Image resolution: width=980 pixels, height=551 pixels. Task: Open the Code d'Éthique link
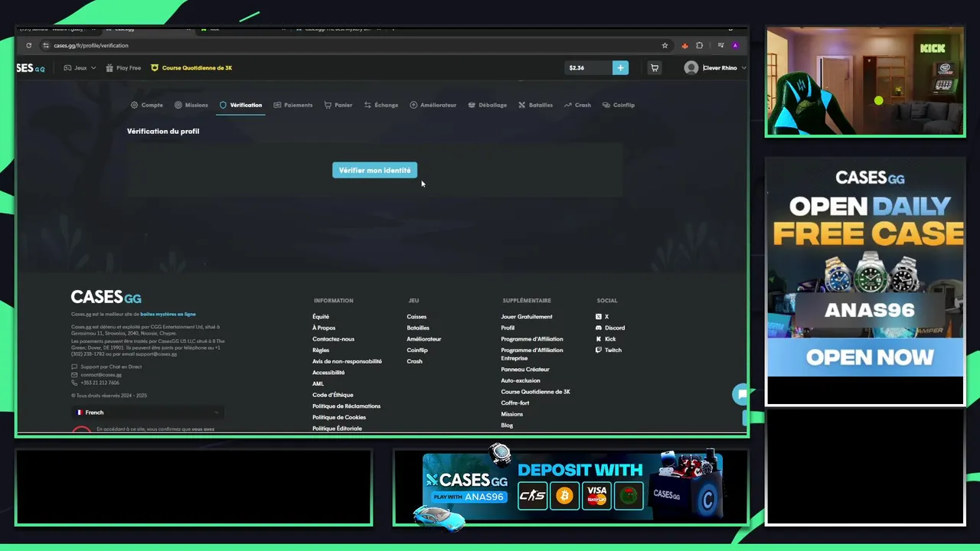pyautogui.click(x=333, y=395)
